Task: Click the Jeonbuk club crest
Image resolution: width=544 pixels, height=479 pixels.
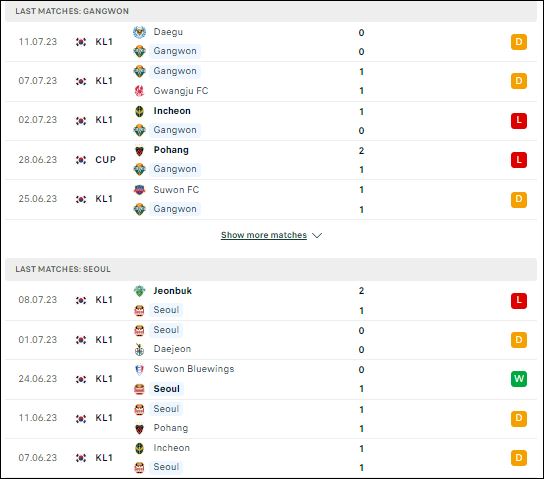Action: tap(139, 291)
